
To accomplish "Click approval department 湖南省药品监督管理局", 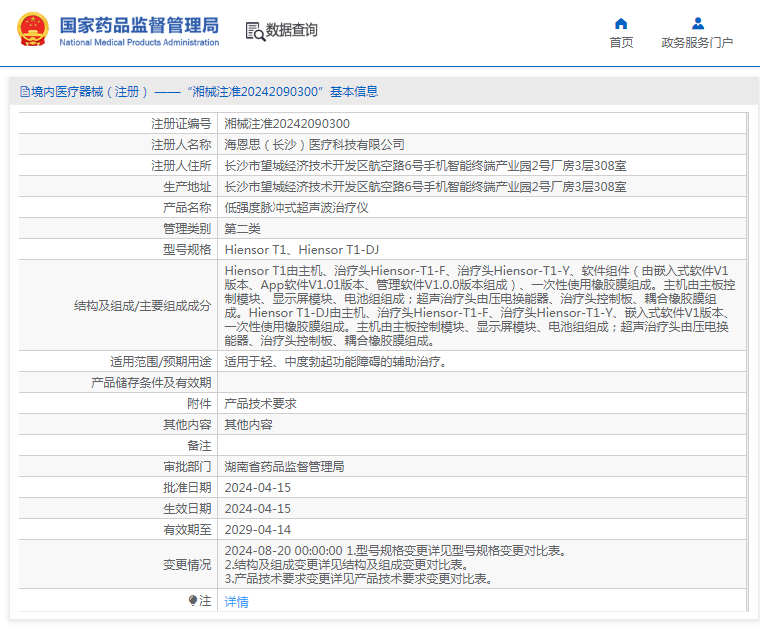I will tap(285, 467).
